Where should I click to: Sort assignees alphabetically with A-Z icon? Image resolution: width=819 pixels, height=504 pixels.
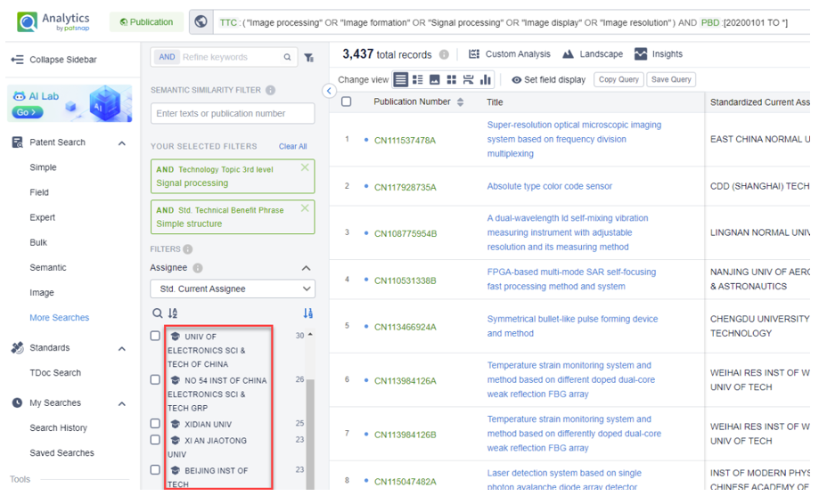[173, 313]
